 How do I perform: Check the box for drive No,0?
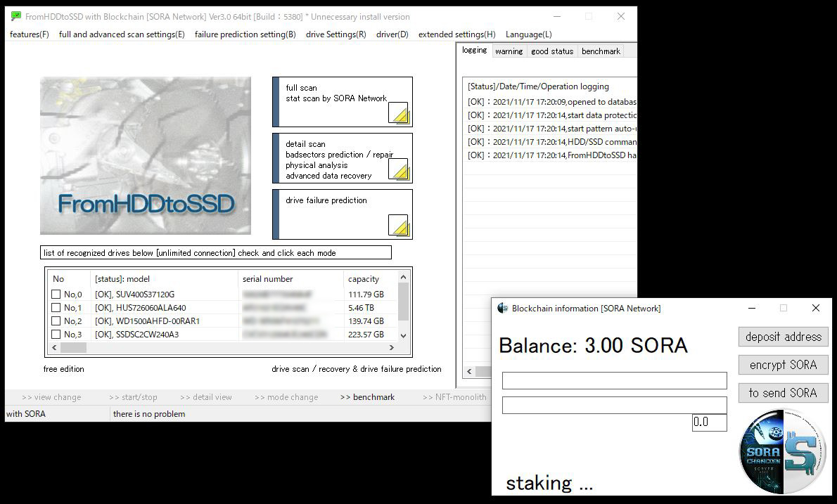[56, 294]
